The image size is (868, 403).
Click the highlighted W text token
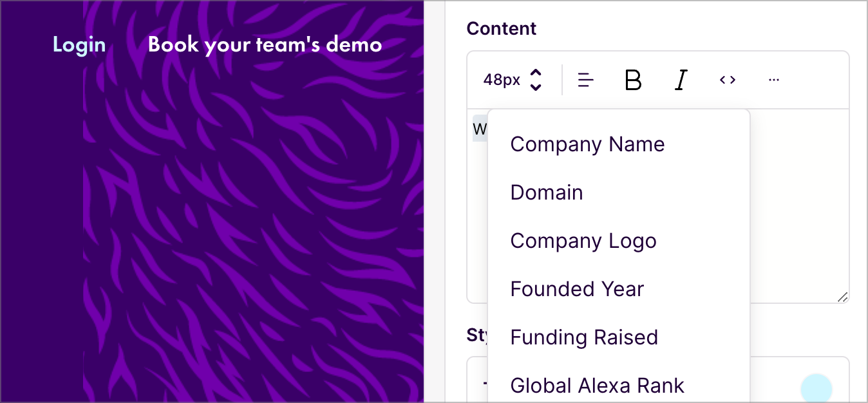(x=480, y=128)
